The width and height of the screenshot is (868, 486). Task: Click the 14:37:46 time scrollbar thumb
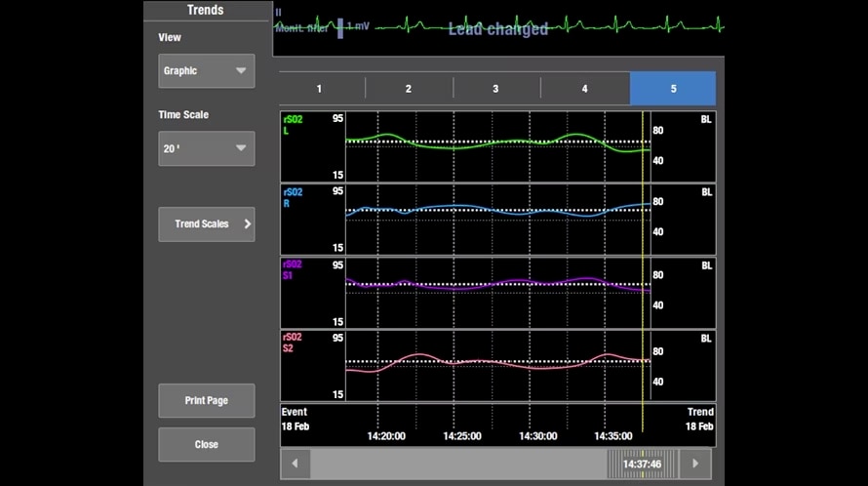pos(642,463)
